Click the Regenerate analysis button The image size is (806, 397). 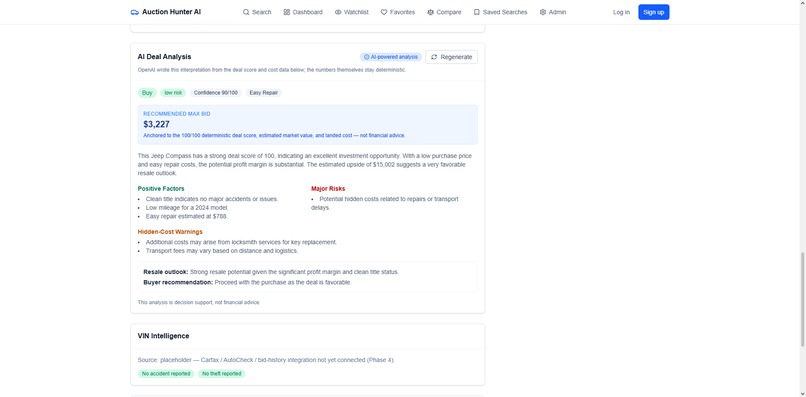coord(451,57)
